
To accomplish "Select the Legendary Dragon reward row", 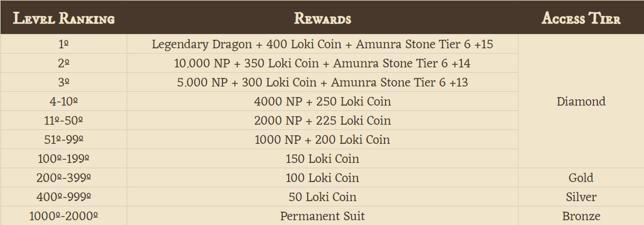I will (x=323, y=44).
